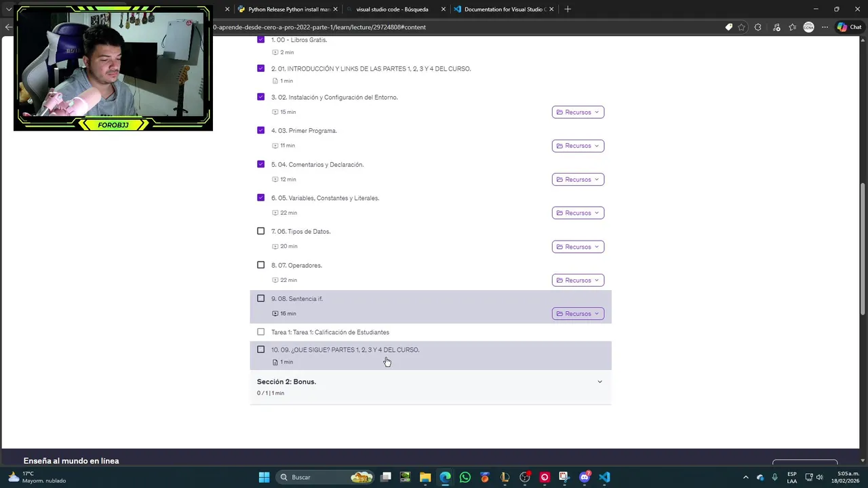Image resolution: width=868 pixels, height=488 pixels.
Task: Check lecture 9. 08 Sentencia if
Action: click(x=260, y=298)
